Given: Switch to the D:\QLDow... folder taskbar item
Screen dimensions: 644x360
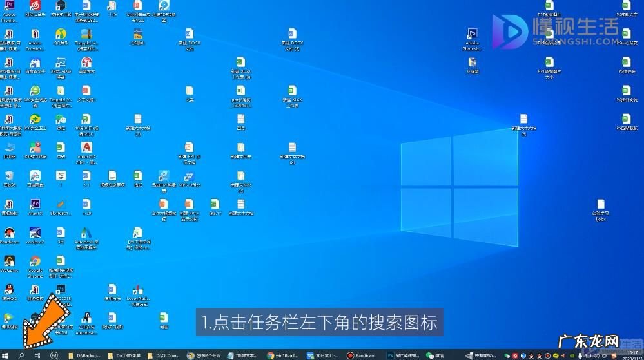Looking at the screenshot, I should [x=164, y=355].
